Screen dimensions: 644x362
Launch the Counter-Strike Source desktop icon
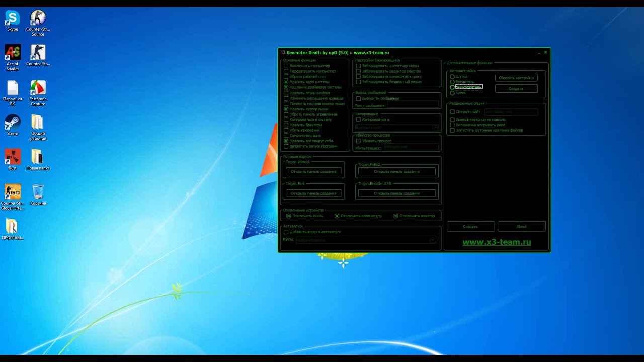pos(38,23)
